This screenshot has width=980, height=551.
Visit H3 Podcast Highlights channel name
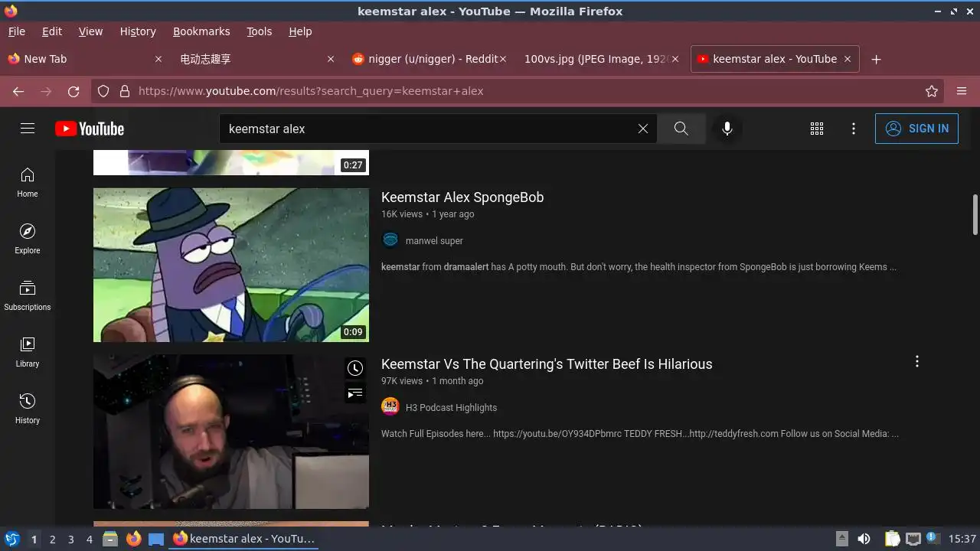pos(451,408)
